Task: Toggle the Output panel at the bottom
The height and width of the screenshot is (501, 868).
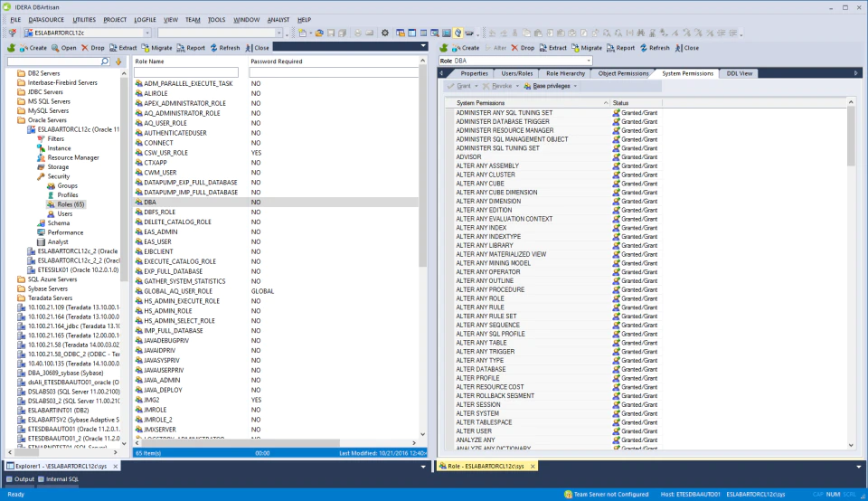Action: (x=20, y=479)
